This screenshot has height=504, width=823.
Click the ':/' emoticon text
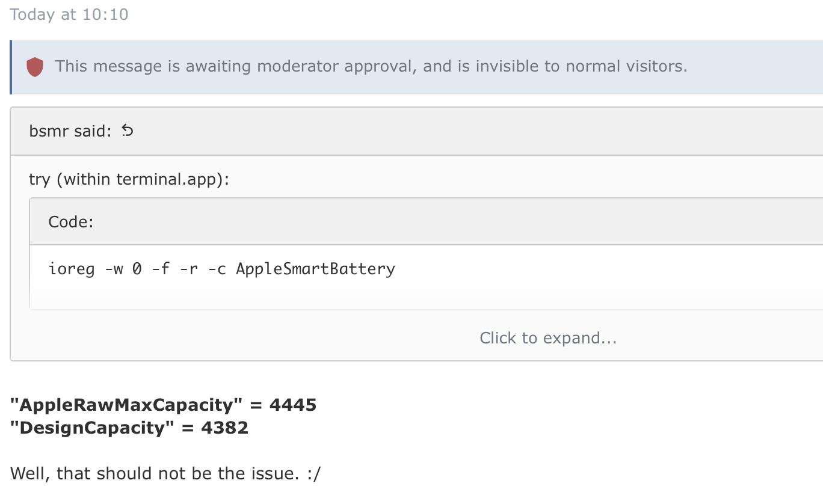313,473
